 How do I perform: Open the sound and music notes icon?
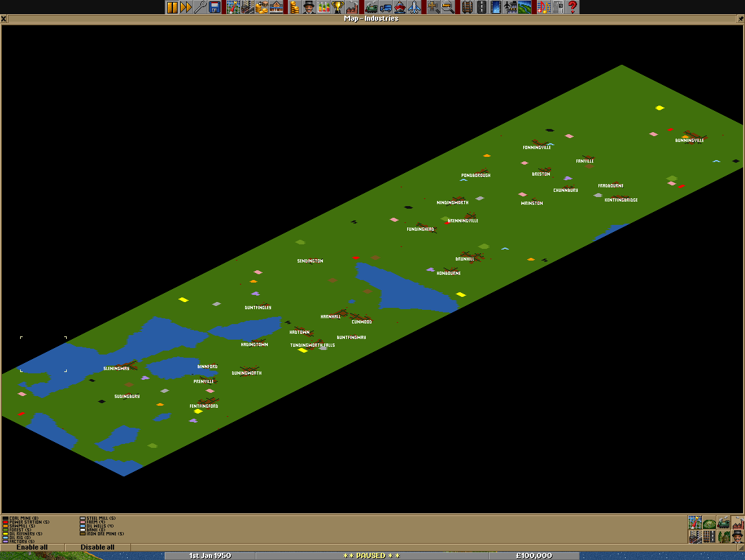[x=543, y=7]
